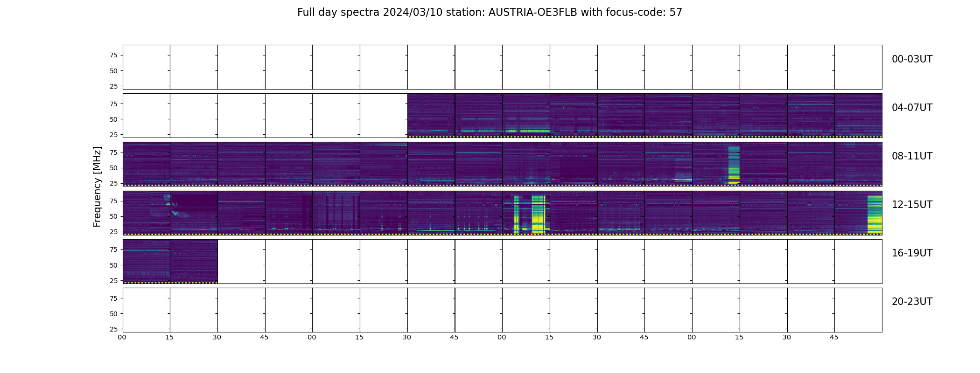Select the bright yellow burst ending the 12-15UT row
This screenshot has width=980, height=373.
point(875,214)
